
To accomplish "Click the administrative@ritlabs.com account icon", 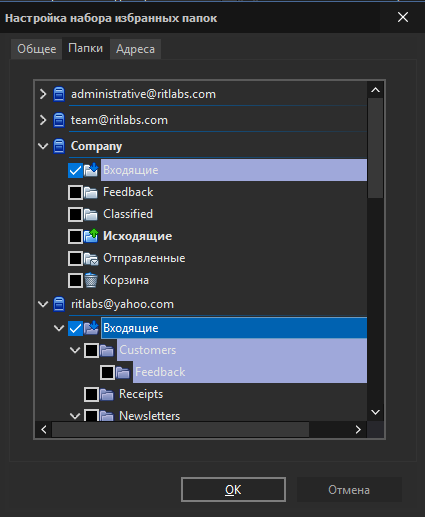I will [x=59, y=94].
